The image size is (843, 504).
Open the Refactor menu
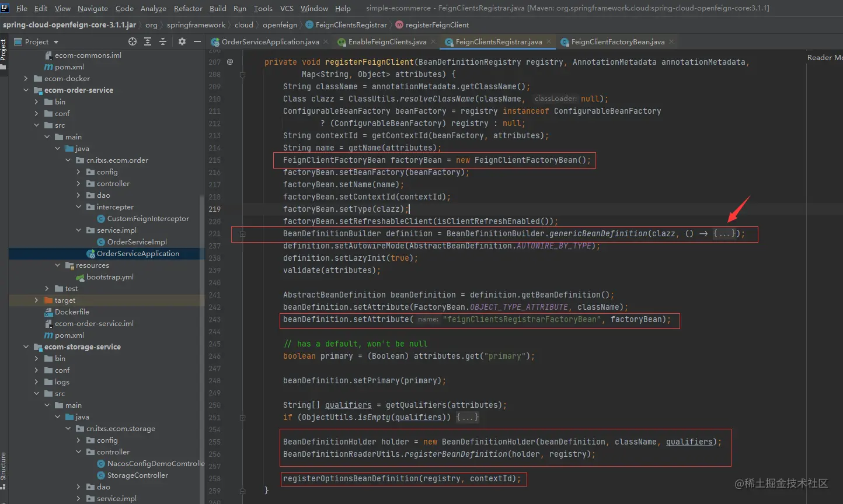[x=188, y=8]
